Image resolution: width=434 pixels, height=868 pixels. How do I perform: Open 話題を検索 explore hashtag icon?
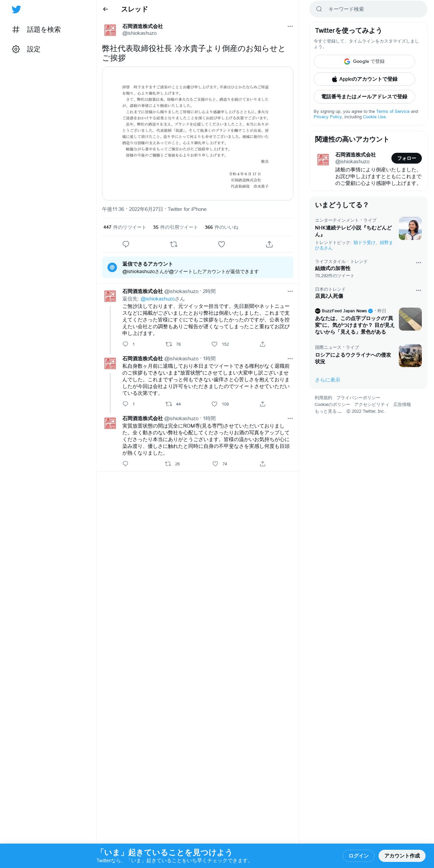click(x=16, y=29)
